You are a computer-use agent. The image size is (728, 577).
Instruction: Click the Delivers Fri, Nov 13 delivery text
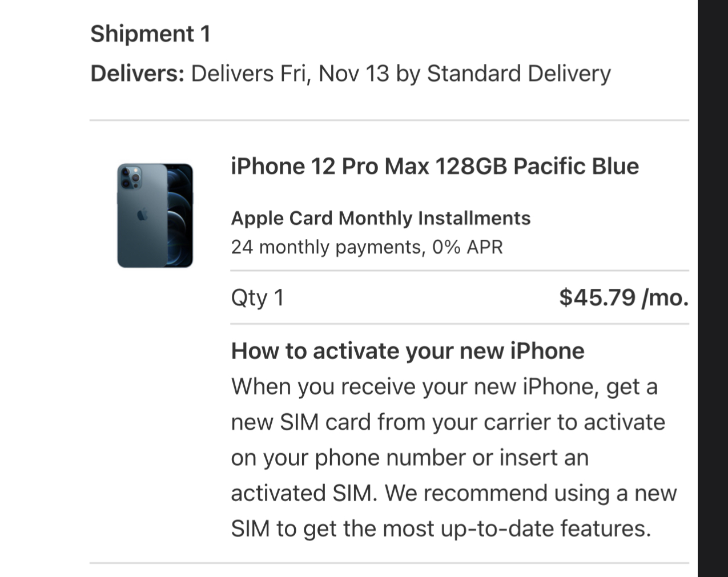(x=290, y=74)
